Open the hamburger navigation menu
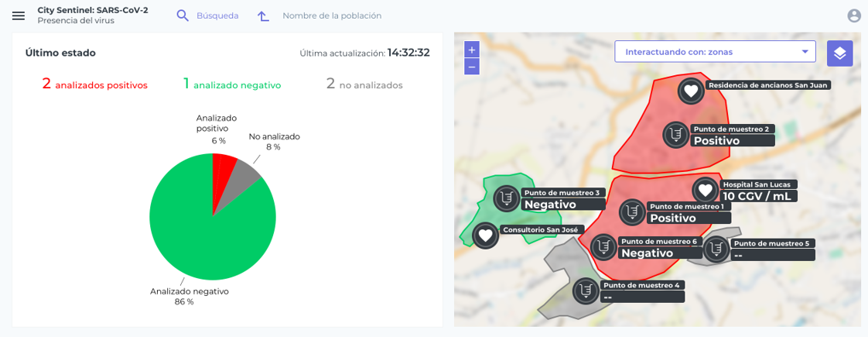The height and width of the screenshot is (337, 868). pyautogui.click(x=19, y=15)
